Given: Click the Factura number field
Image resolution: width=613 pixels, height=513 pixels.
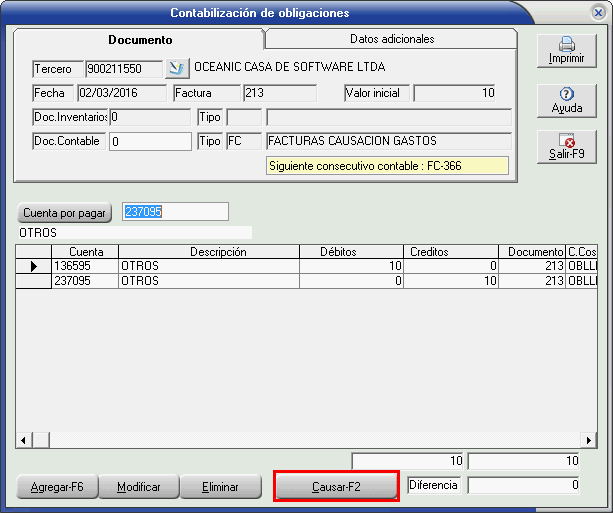Looking at the screenshot, I should point(278,94).
